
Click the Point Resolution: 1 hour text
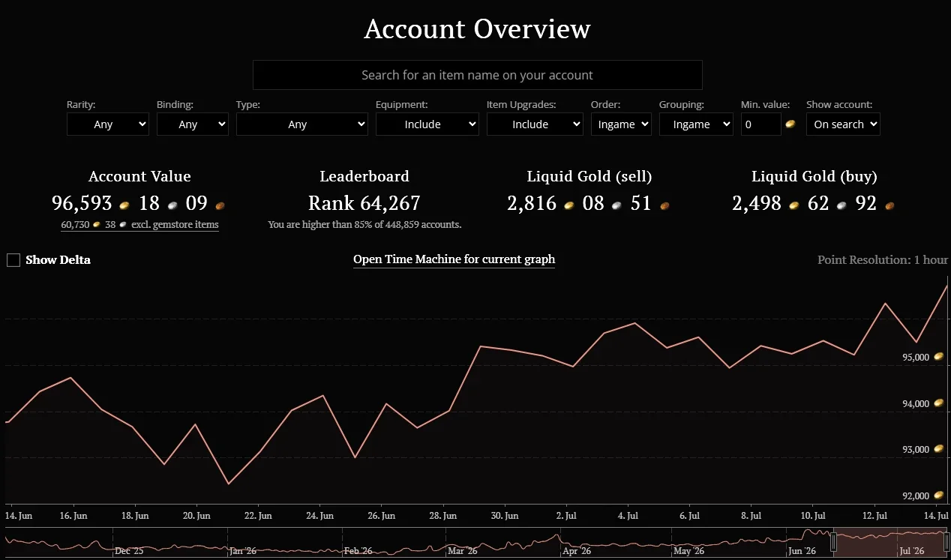pos(883,260)
